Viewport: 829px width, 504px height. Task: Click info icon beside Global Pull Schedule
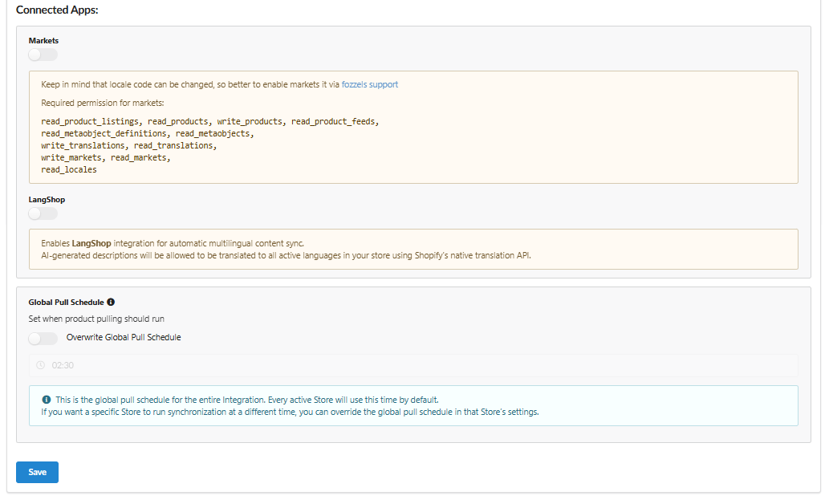(x=111, y=303)
